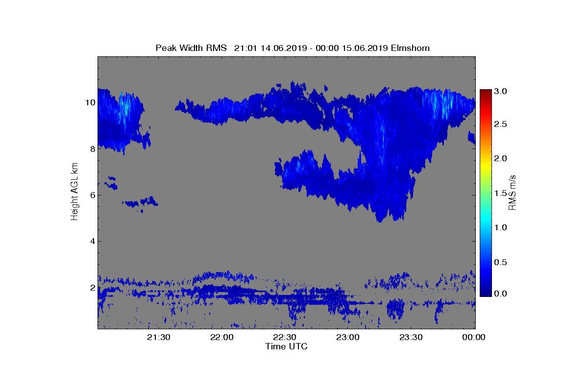The height and width of the screenshot is (392, 588).
Task: Click the height tick label 4
Action: (92, 241)
